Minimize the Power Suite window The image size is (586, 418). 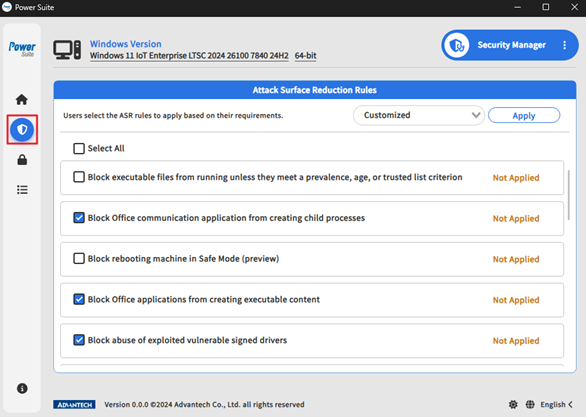coord(517,7)
